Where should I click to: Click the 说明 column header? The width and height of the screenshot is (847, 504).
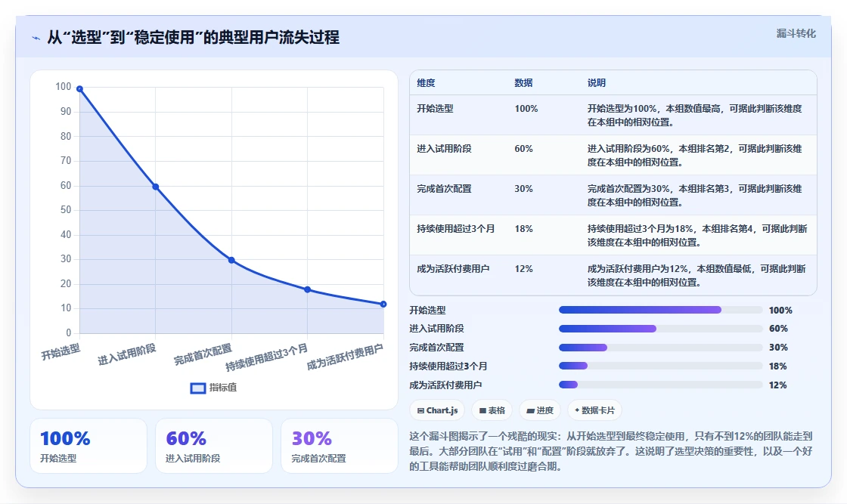(597, 83)
